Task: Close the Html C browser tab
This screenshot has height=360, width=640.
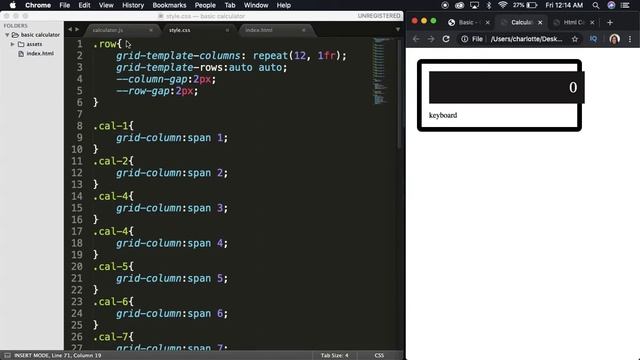Action: (x=592, y=22)
